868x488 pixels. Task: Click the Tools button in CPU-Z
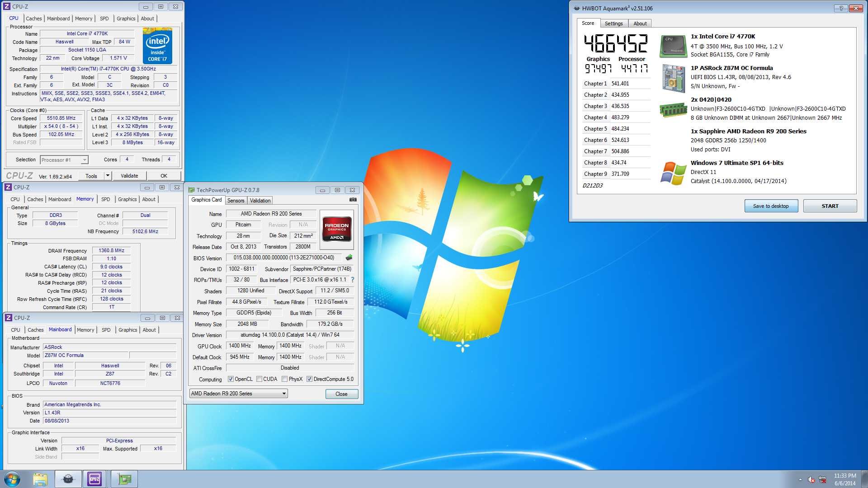(x=91, y=176)
